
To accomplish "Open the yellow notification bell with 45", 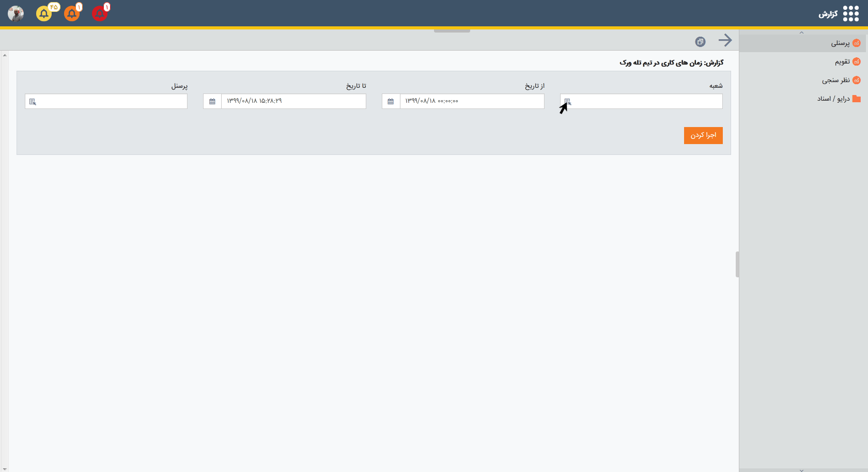I will click(44, 13).
